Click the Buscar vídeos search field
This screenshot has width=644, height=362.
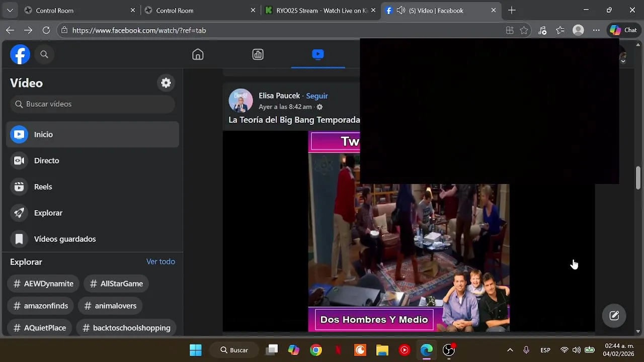coord(93,104)
